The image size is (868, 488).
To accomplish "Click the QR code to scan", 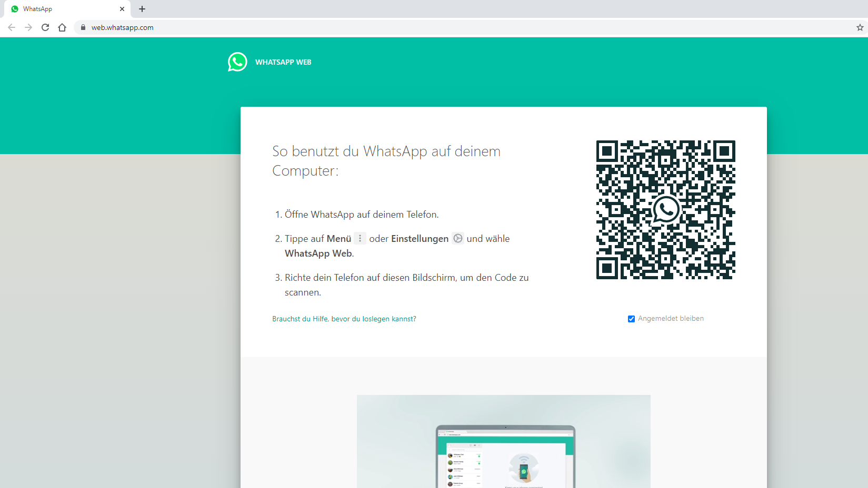I will click(665, 210).
